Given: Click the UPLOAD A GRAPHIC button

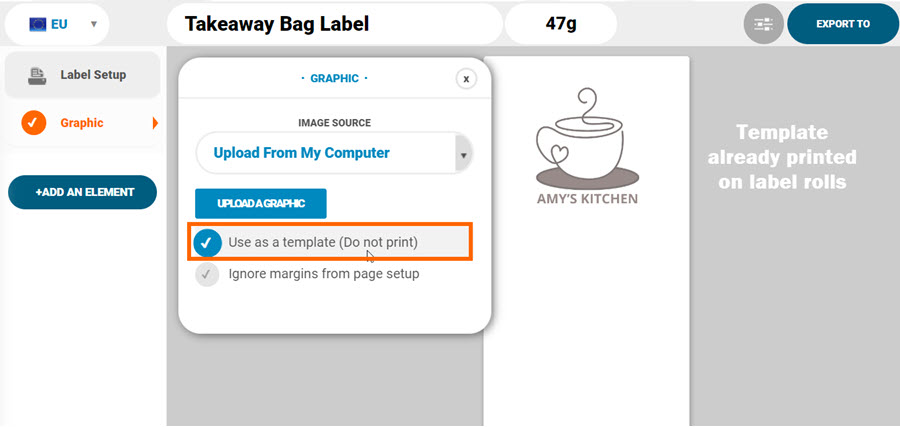Looking at the screenshot, I should (x=261, y=204).
